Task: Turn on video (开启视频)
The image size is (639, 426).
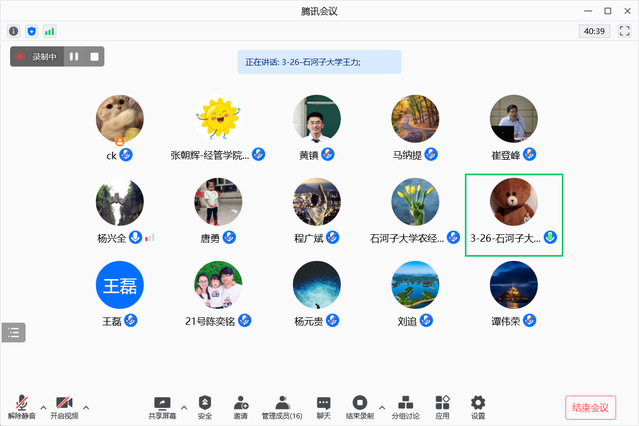Action: [x=64, y=407]
